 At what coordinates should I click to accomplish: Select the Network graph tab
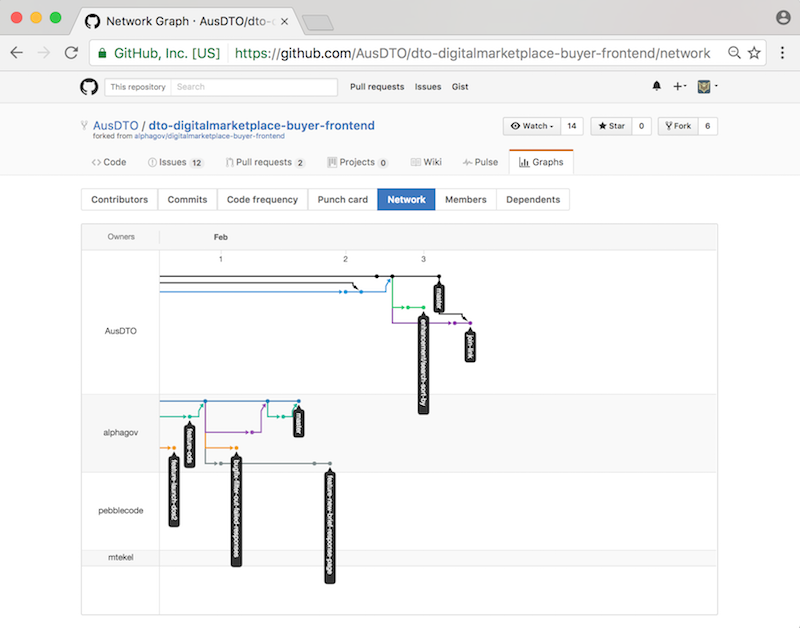[x=406, y=199]
